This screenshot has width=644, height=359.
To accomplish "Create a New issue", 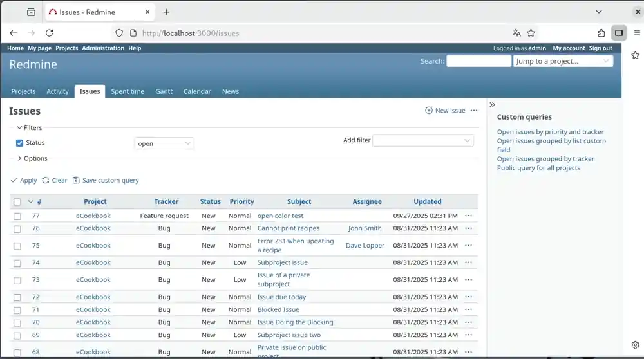I will pyautogui.click(x=445, y=111).
